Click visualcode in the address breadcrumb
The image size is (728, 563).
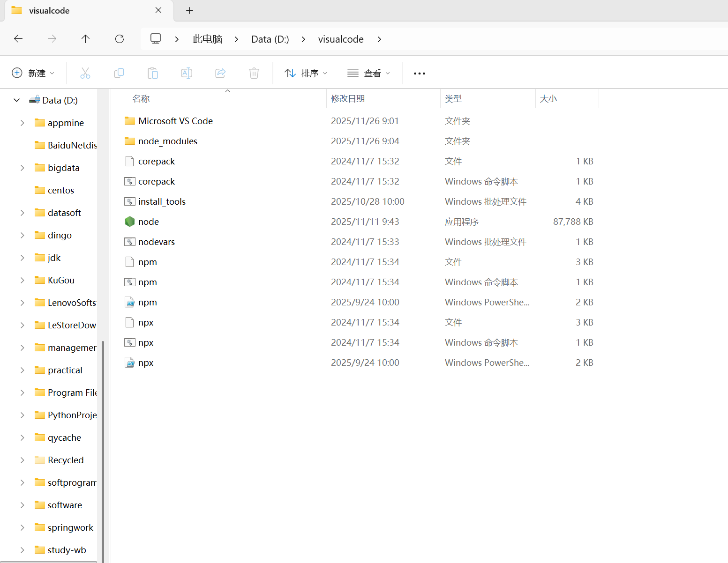point(341,39)
